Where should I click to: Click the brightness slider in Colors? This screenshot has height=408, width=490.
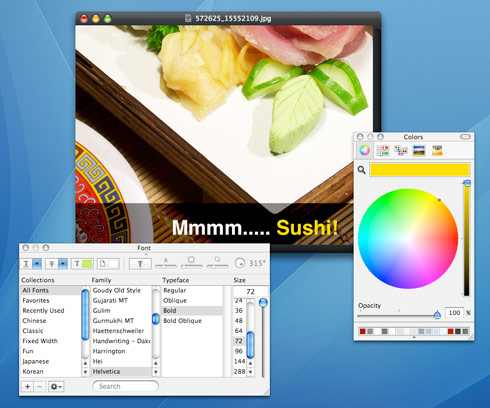(x=467, y=239)
